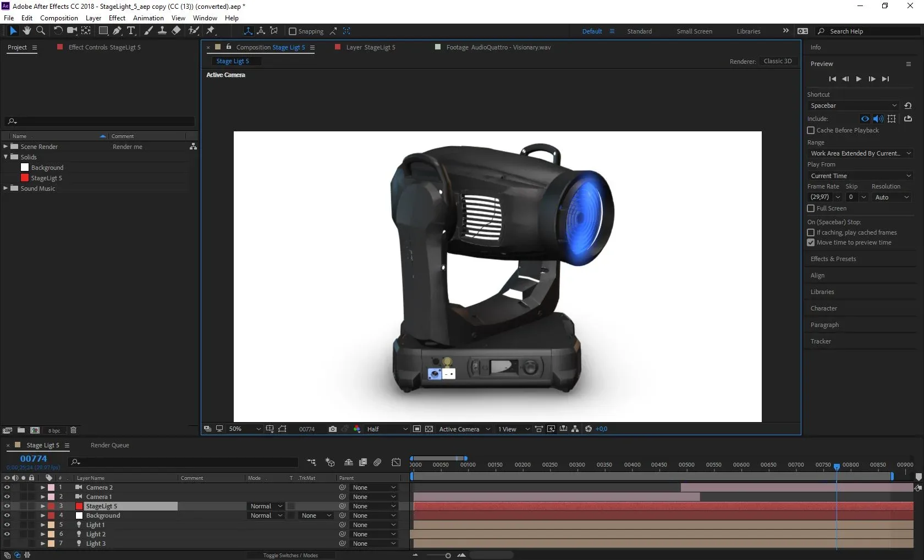The height and width of the screenshot is (560, 924).
Task: Open Work Area Extended range dropdown
Action: [x=860, y=154]
